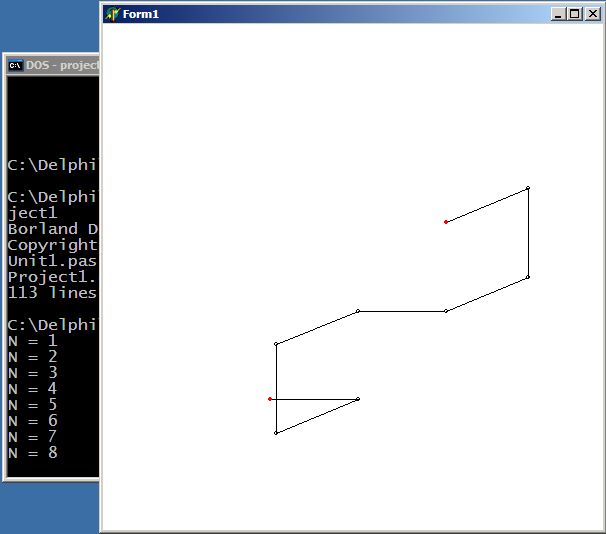Viewport: 606px width, 534px height.
Task: Maximize the Form1 window
Action: [574, 14]
